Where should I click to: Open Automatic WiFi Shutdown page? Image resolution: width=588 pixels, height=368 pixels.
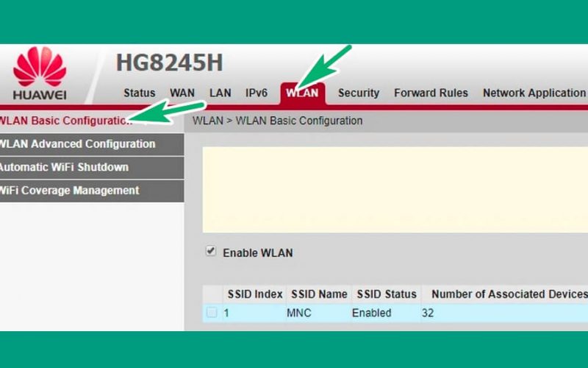pos(92,168)
